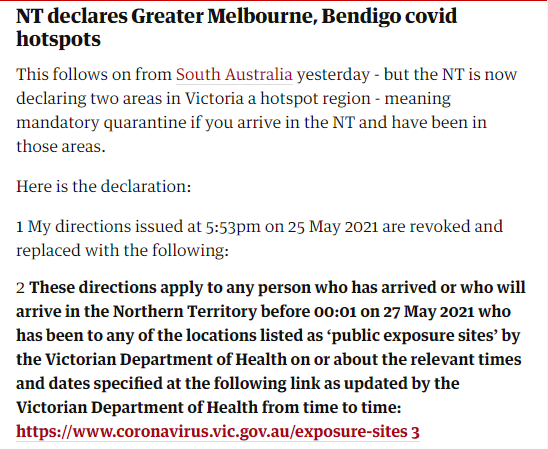This screenshot has height=449, width=548.
Task: Click the '25 May 2021' date text
Action: point(333,227)
